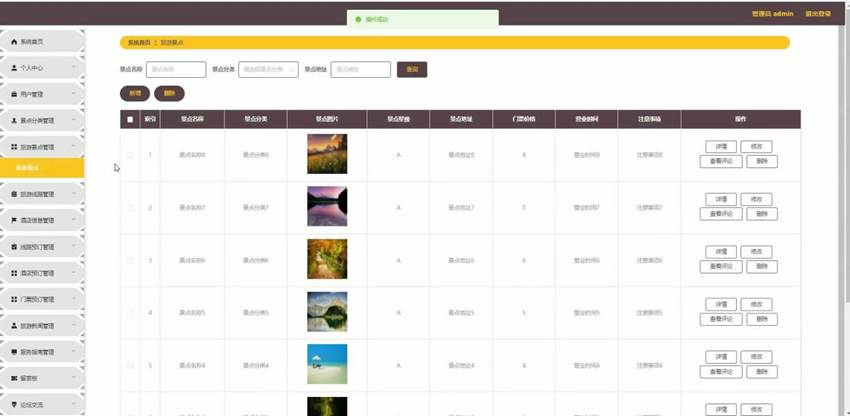Click 查看评论 for row 景点名称5
The image size is (850, 416).
click(x=721, y=319)
